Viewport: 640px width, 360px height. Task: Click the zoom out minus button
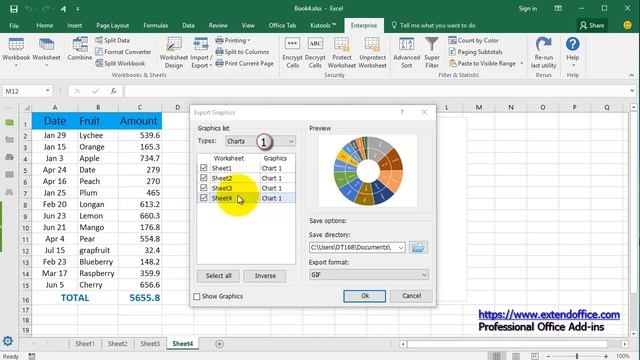[x=548, y=356]
